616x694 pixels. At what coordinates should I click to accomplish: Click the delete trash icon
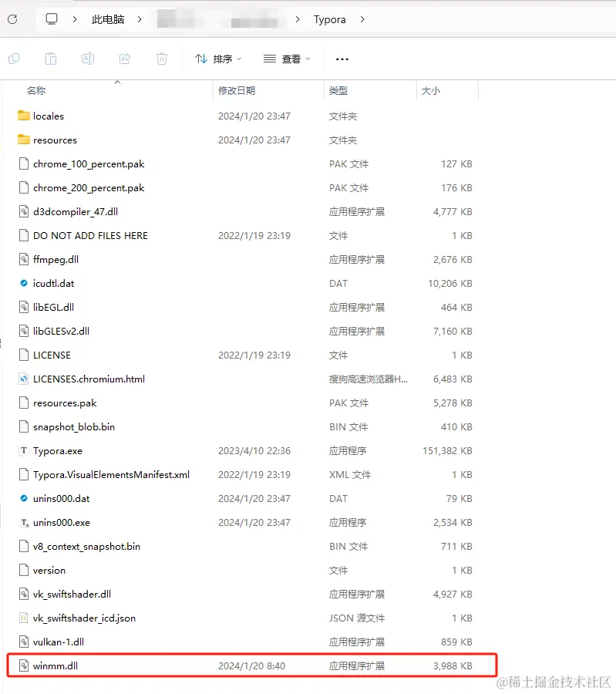[x=162, y=59]
